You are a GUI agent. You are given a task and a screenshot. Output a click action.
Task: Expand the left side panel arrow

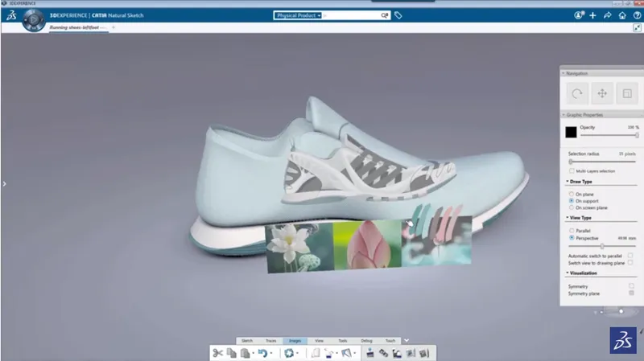[4, 184]
